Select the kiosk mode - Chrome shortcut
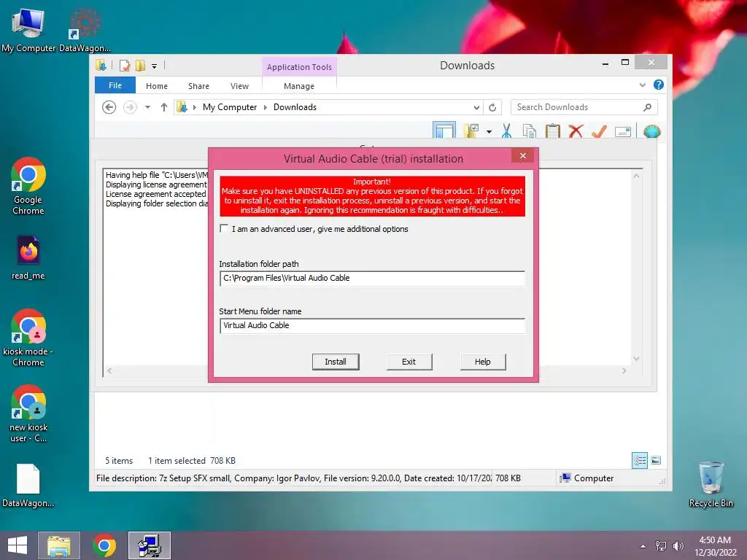 coord(28,338)
